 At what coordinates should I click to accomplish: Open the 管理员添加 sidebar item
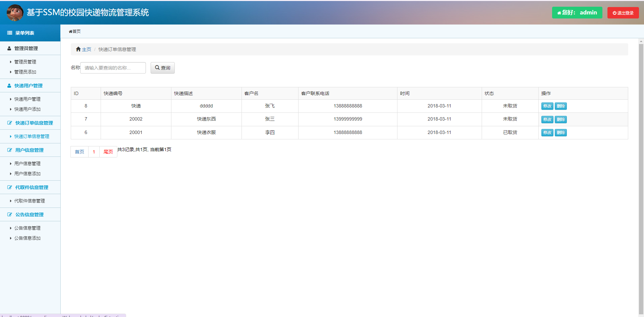pyautogui.click(x=25, y=72)
